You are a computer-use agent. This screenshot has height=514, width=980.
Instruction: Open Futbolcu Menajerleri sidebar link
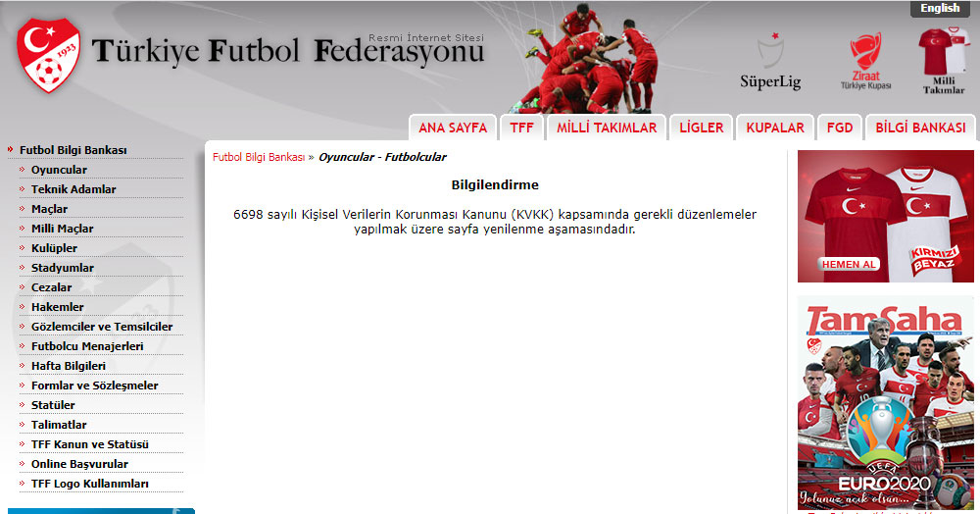coord(87,346)
